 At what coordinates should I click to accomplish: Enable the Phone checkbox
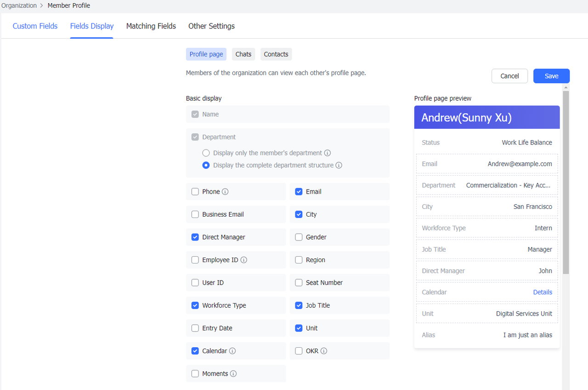tap(195, 191)
